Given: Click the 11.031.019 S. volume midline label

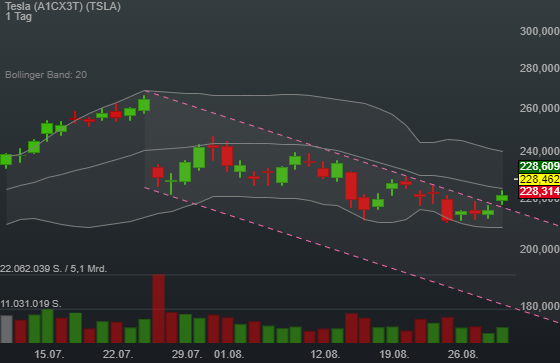Looking at the screenshot, I should coord(31,304).
